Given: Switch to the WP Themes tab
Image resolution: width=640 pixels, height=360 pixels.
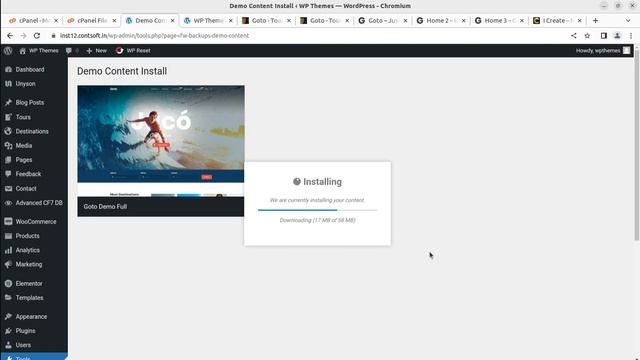Looking at the screenshot, I should point(208,20).
